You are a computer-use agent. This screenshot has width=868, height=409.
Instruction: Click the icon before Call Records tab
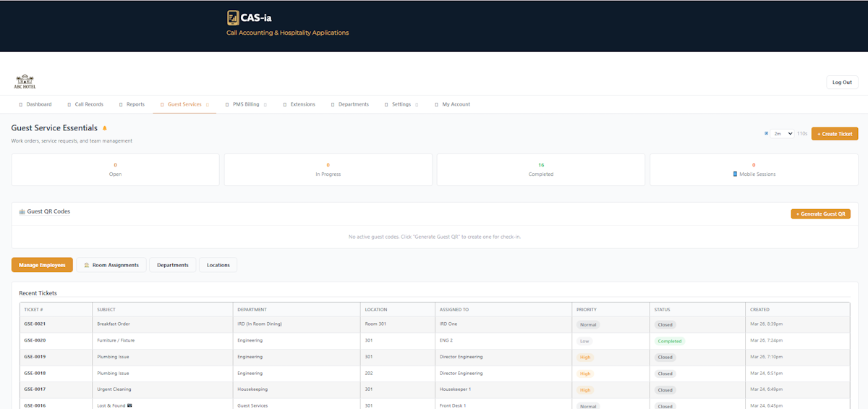[x=69, y=104]
